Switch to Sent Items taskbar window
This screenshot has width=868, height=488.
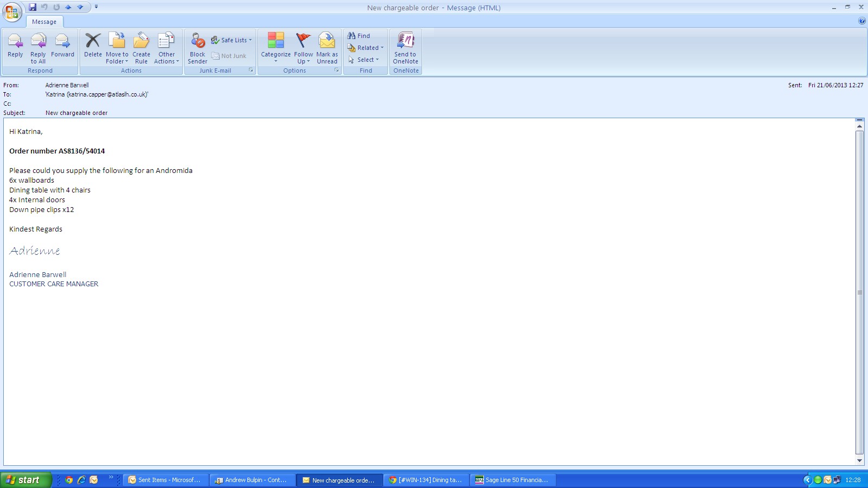pyautogui.click(x=165, y=480)
